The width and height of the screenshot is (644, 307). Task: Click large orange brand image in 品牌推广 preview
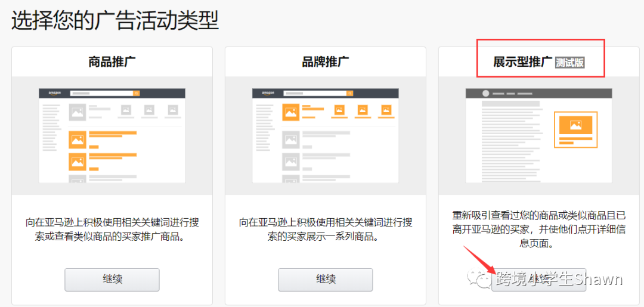click(290, 112)
